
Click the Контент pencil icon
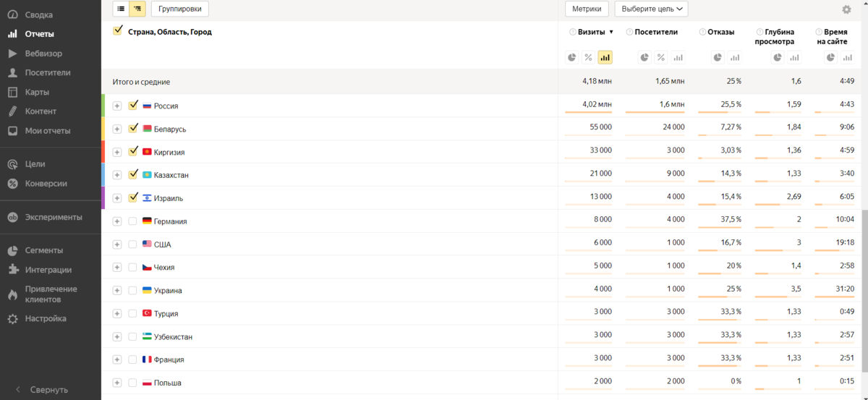[x=12, y=111]
